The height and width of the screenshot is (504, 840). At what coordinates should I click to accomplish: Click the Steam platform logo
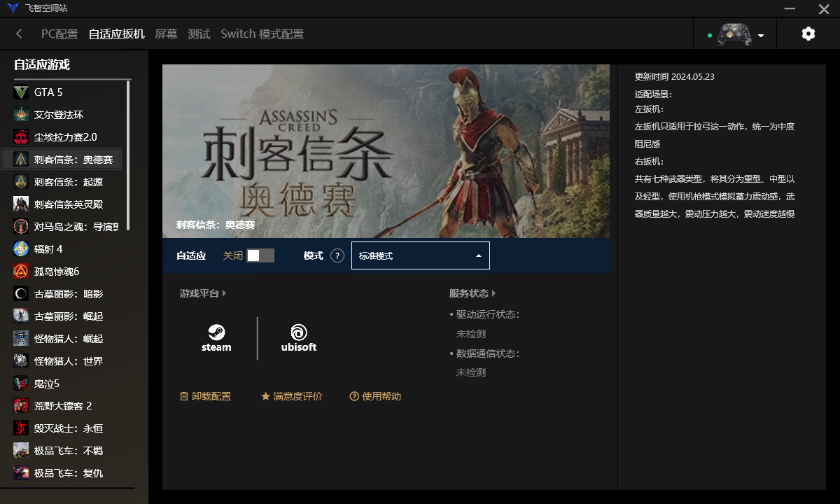click(x=216, y=338)
